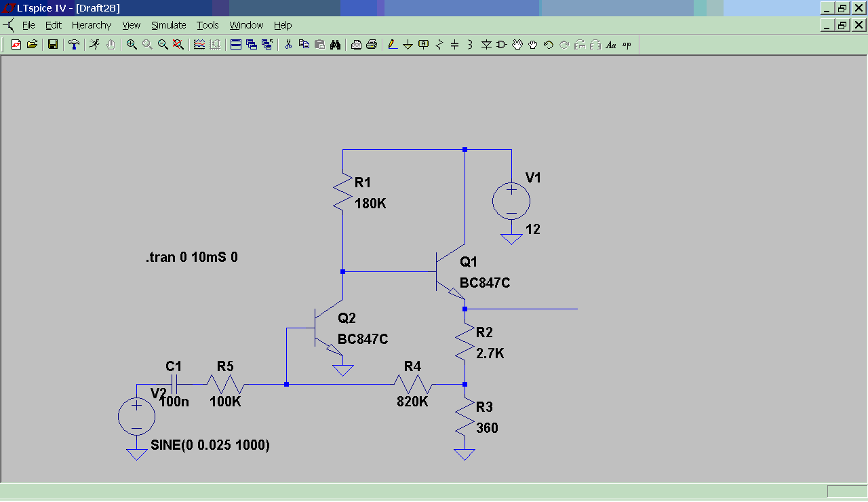This screenshot has height=502, width=868.
Task: Select the Inductor placement tool
Action: [470, 45]
